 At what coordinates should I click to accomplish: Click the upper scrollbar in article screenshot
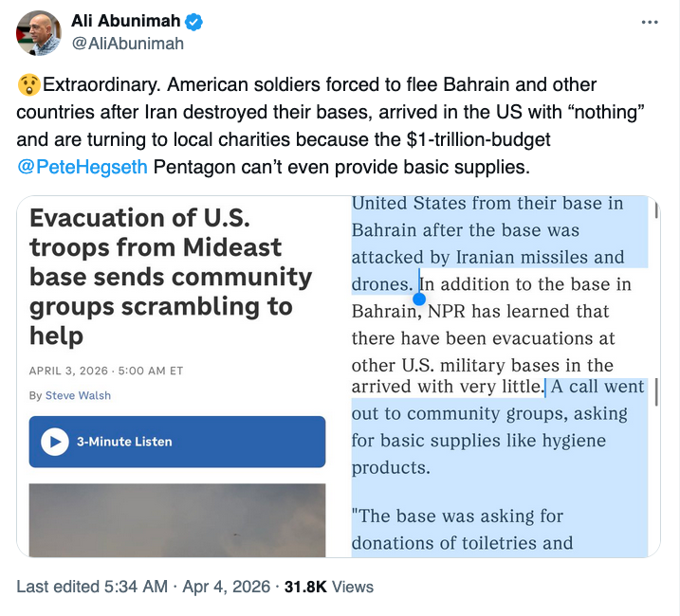tap(654, 208)
